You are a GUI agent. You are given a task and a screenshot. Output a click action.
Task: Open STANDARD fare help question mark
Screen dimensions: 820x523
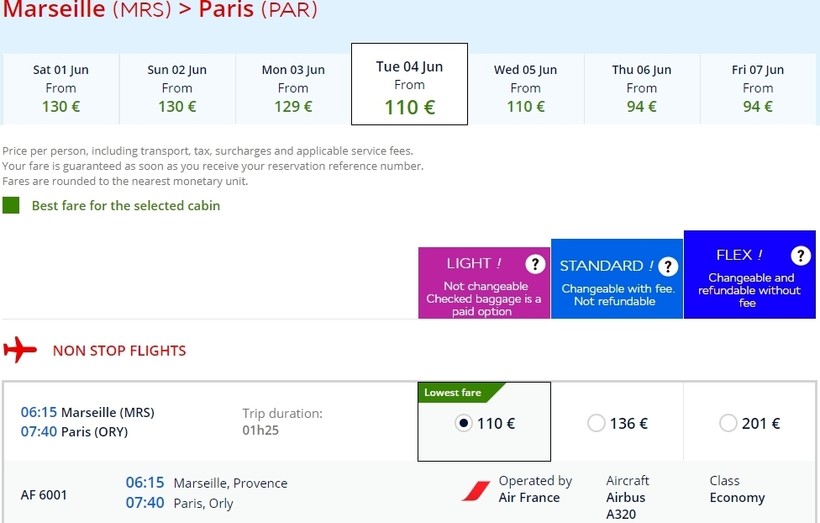pyautogui.click(x=668, y=266)
